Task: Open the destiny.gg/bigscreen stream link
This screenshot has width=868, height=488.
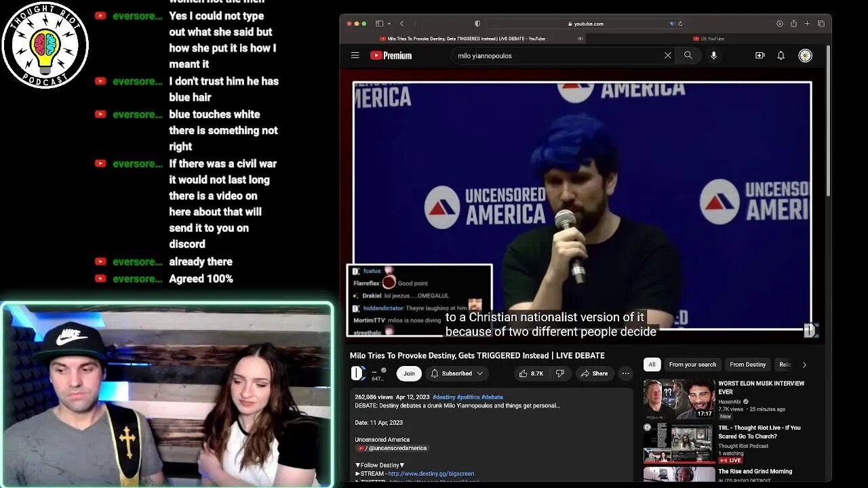Action: [431, 474]
